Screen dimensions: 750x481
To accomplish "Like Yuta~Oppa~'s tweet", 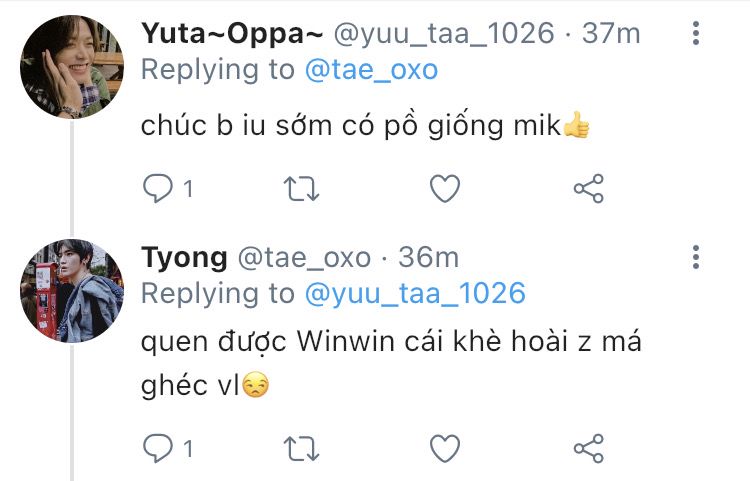I will click(444, 188).
